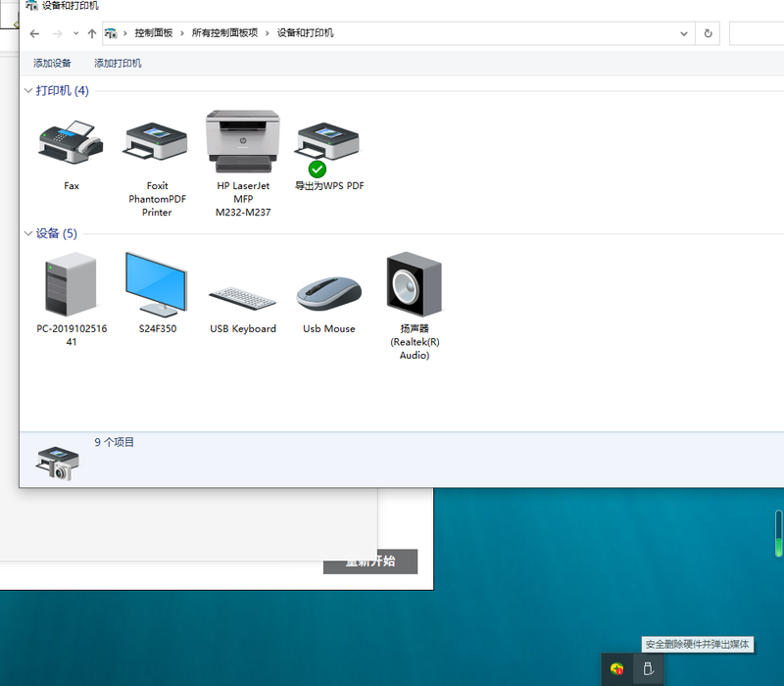Select the 扬声器 Realtek Audio device

(414, 284)
